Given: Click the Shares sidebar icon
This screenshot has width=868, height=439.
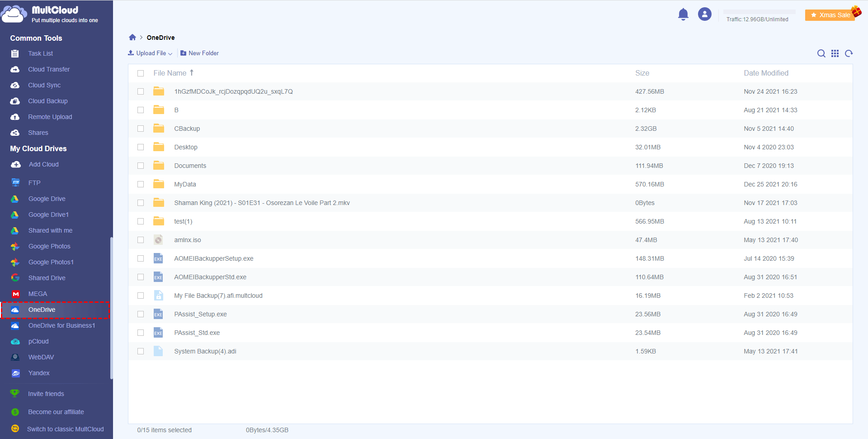Looking at the screenshot, I should [x=15, y=133].
